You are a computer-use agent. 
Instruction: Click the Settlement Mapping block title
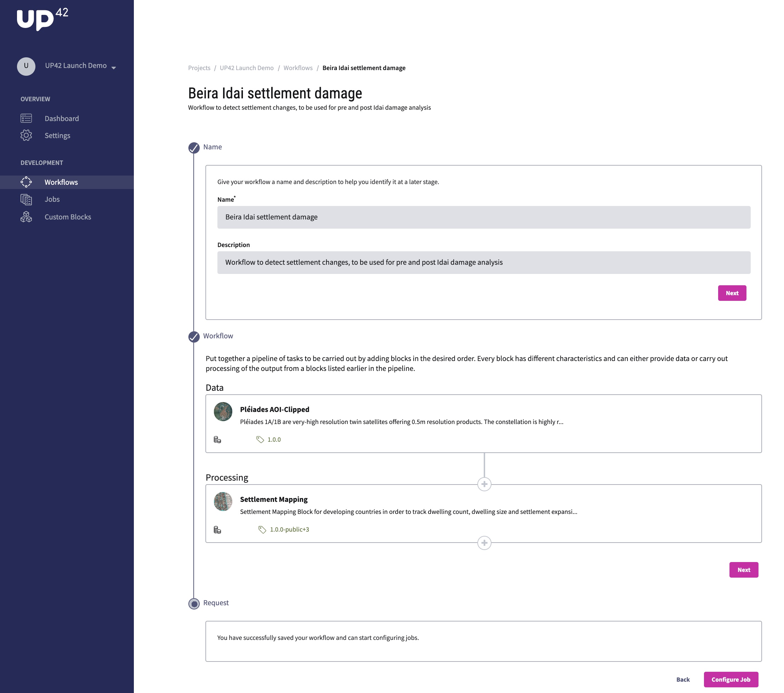[274, 499]
